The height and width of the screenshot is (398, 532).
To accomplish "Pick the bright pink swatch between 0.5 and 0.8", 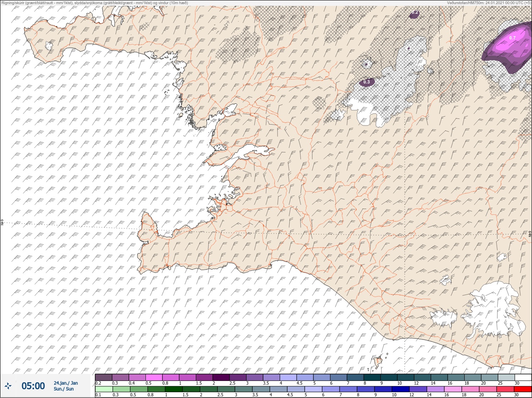I will (154, 377).
